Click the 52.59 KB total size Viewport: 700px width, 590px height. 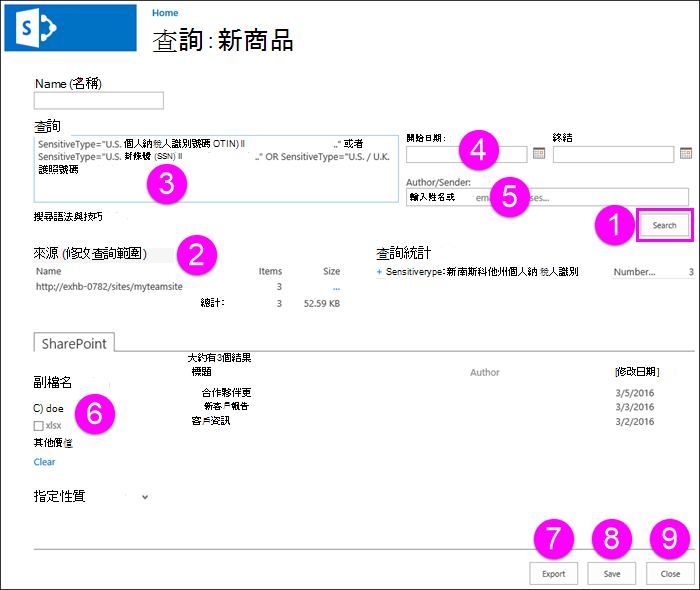[322, 303]
